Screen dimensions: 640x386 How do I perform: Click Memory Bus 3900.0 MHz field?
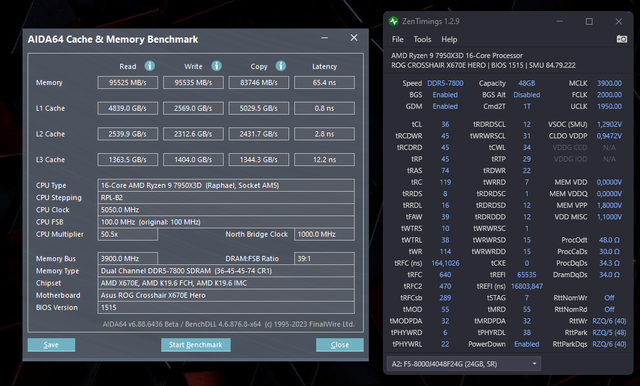click(128, 258)
